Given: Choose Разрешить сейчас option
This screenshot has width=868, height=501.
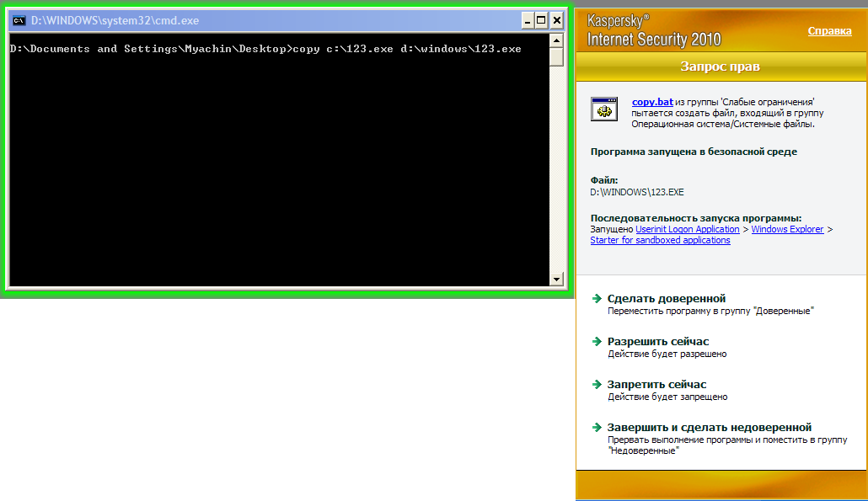Looking at the screenshot, I should [x=657, y=342].
